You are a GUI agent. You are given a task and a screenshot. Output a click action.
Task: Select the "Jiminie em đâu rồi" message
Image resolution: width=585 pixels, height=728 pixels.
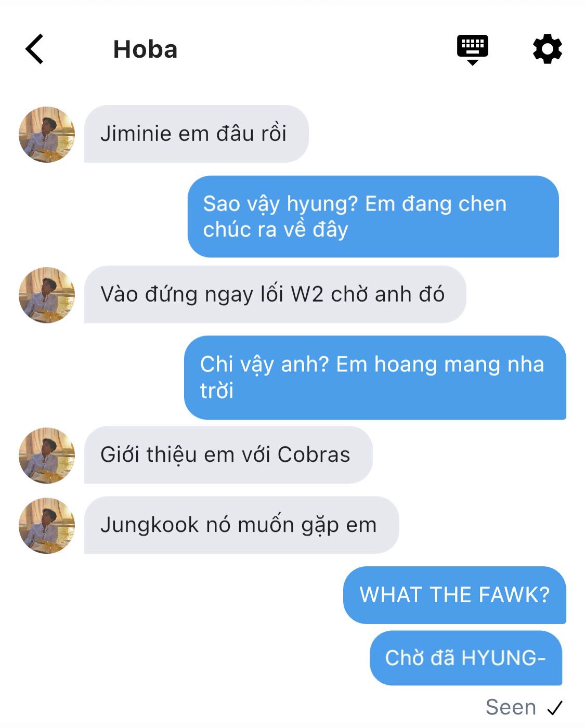click(x=196, y=134)
